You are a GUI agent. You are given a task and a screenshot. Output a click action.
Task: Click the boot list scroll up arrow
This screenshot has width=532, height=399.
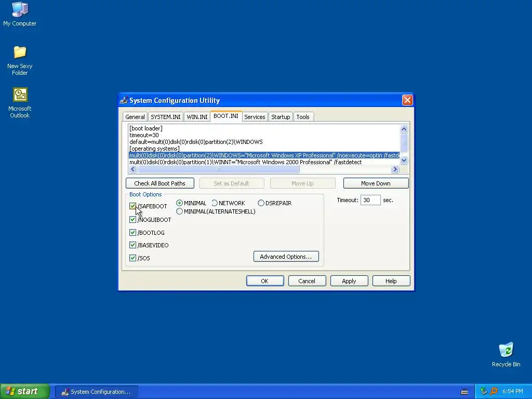point(404,129)
